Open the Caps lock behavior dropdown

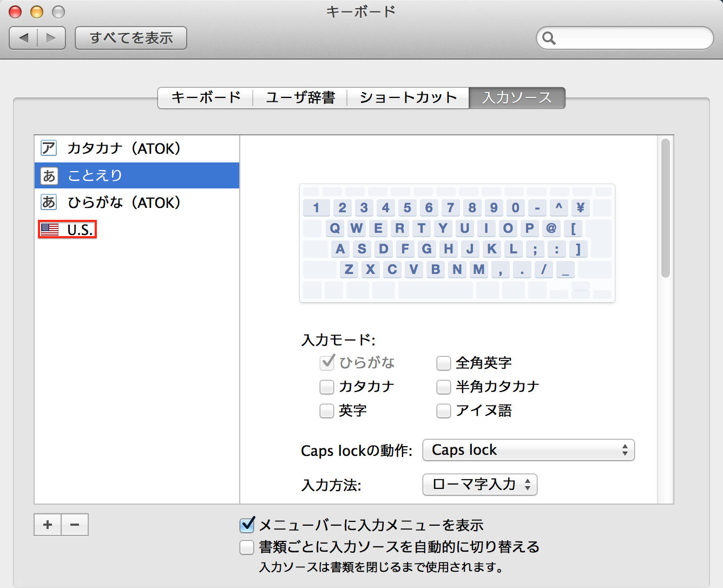click(x=528, y=450)
